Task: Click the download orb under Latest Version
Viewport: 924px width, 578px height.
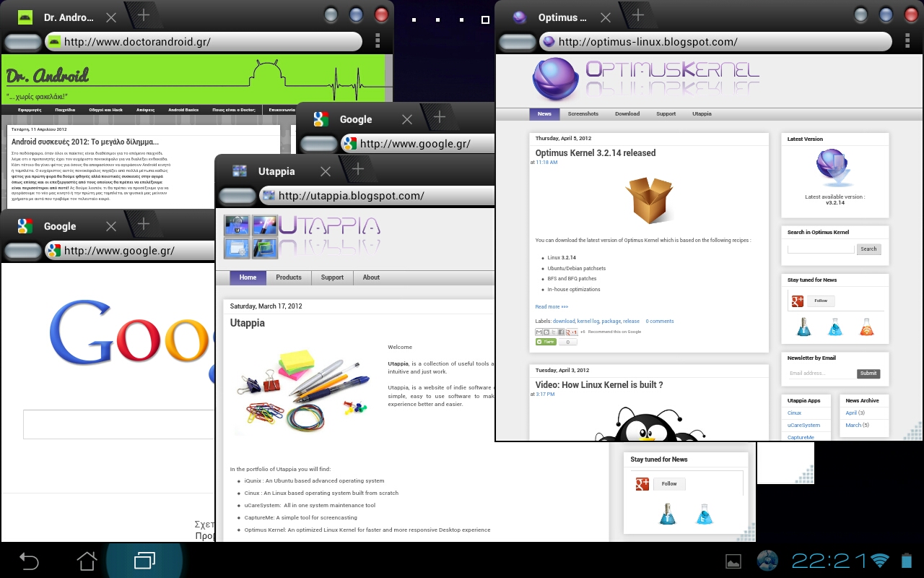Action: [x=834, y=168]
